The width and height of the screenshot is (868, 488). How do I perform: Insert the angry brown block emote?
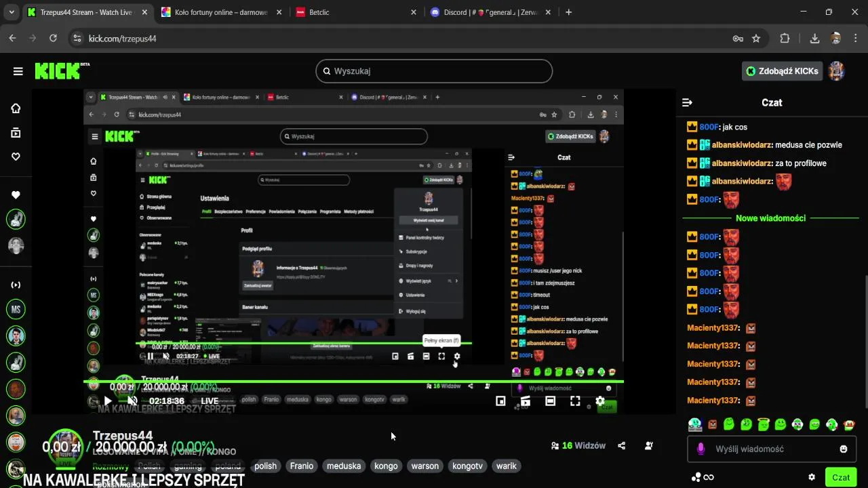click(x=712, y=425)
